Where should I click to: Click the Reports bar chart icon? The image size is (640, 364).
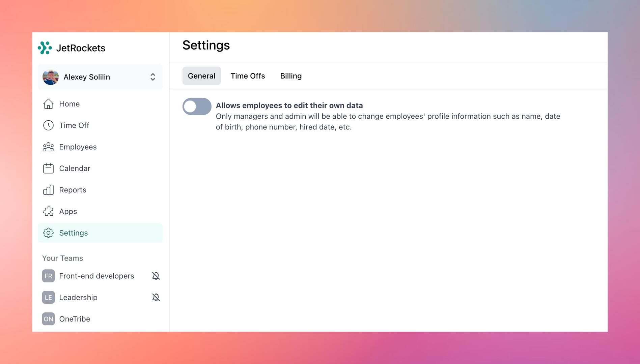click(48, 190)
